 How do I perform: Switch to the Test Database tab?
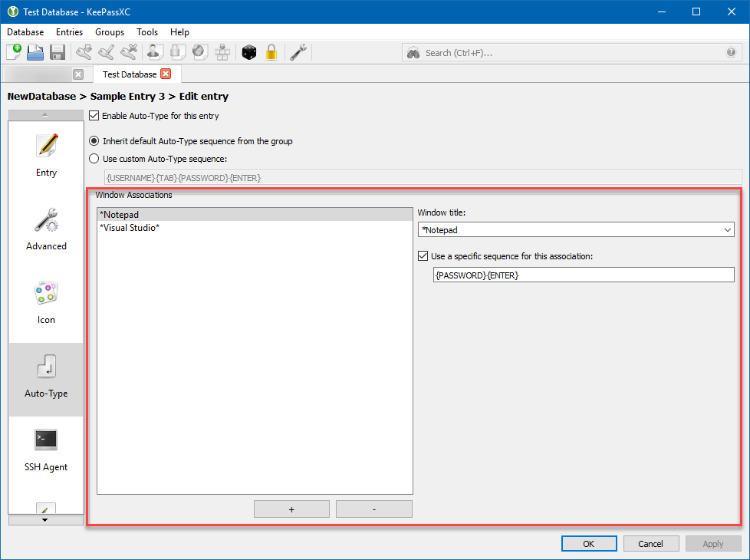point(130,74)
